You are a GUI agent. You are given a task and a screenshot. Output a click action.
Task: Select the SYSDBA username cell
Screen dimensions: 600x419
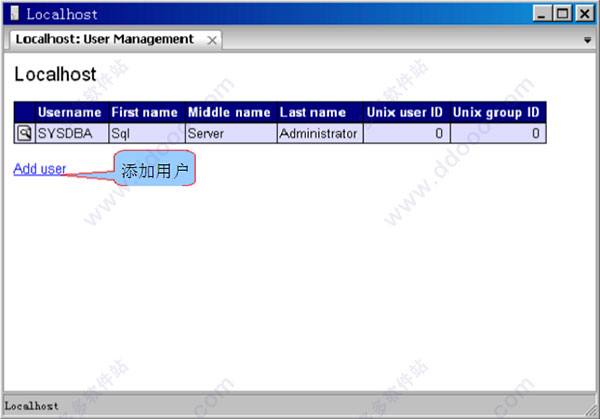72,133
